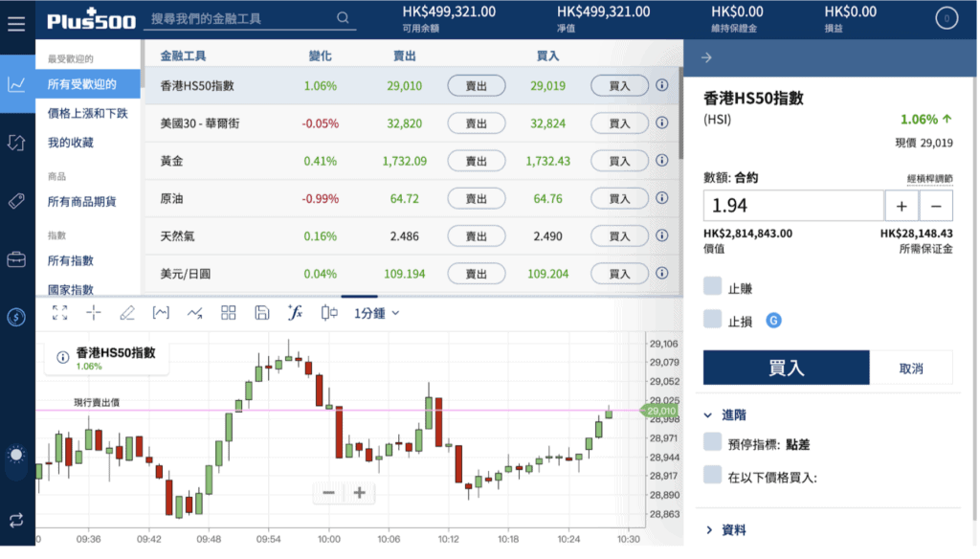Viewport: 980px width, 559px height.
Task: Select the pencil drawing tool
Action: click(127, 313)
